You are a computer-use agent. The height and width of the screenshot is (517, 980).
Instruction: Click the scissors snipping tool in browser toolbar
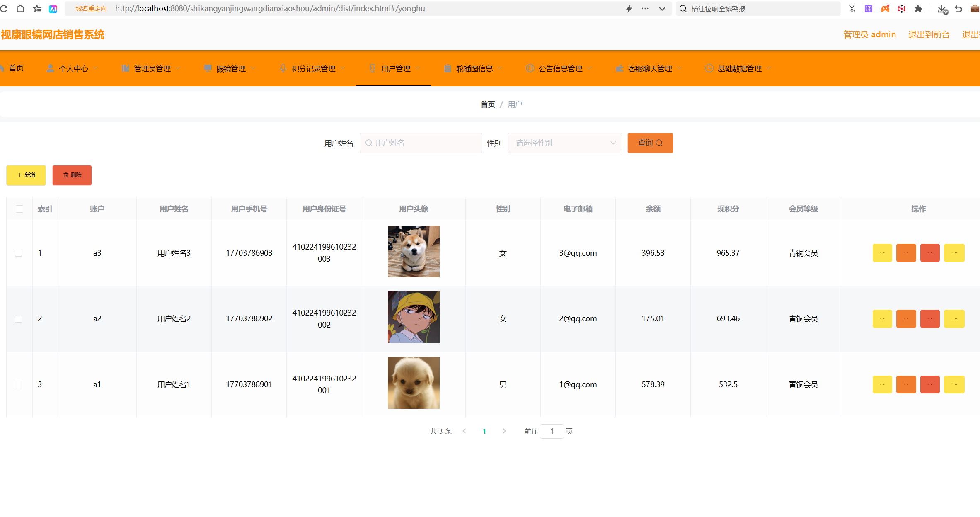(x=852, y=8)
